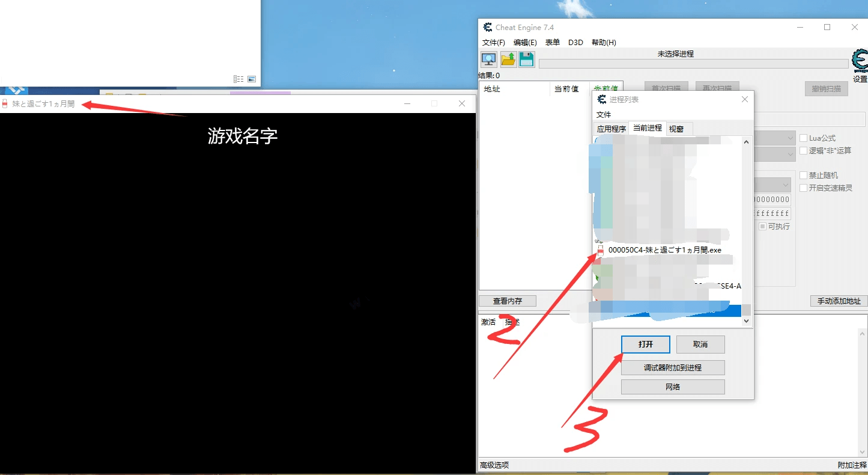Click the game window title bar icon

[5, 104]
